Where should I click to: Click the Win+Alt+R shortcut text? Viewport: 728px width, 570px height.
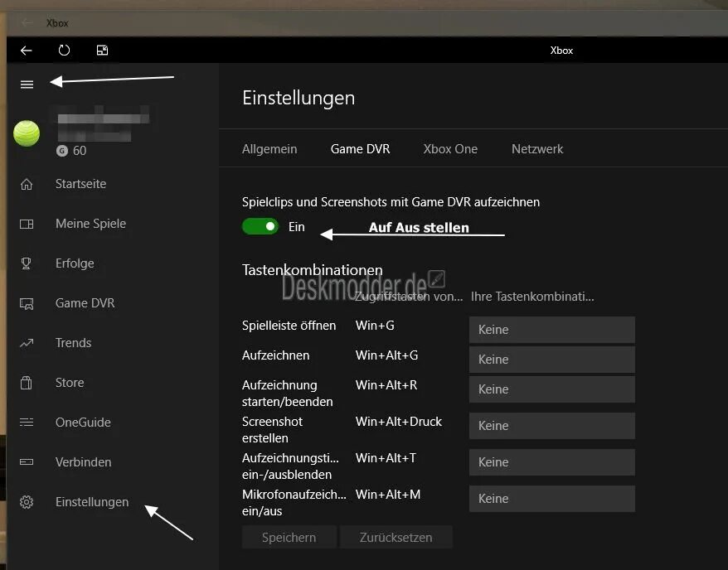386,385
